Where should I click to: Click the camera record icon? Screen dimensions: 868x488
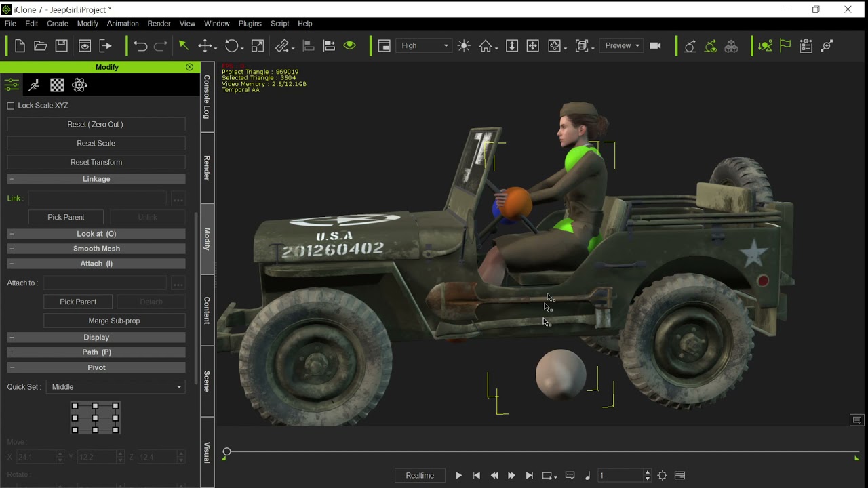coord(655,46)
